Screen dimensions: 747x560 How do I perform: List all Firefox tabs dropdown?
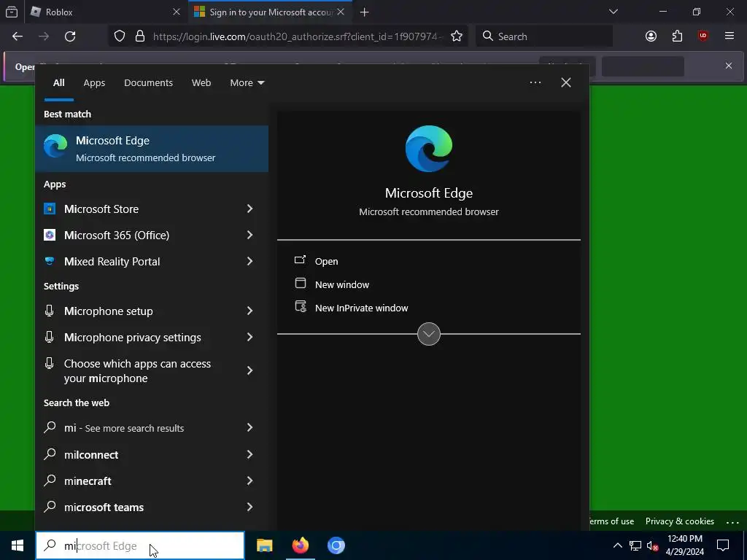coord(613,12)
